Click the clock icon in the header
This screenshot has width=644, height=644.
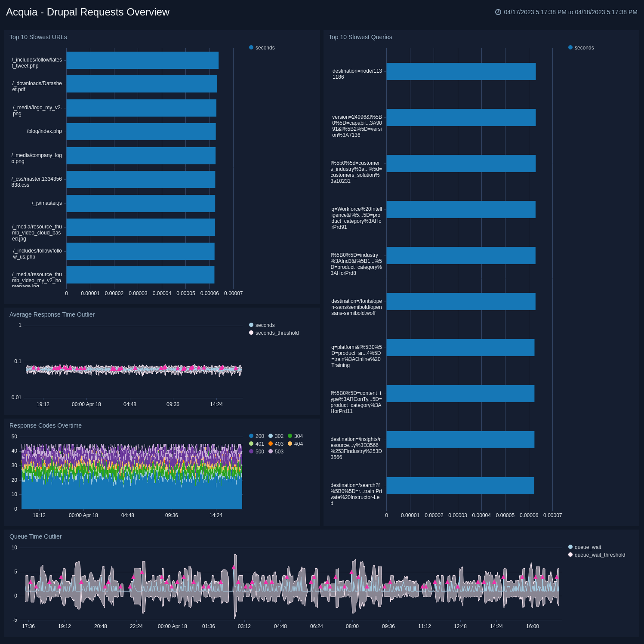(498, 12)
